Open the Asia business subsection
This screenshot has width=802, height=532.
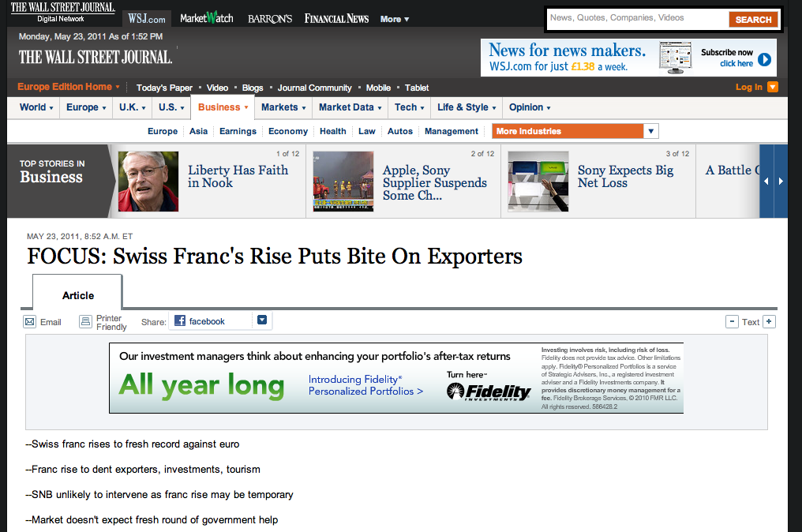pyautogui.click(x=198, y=132)
